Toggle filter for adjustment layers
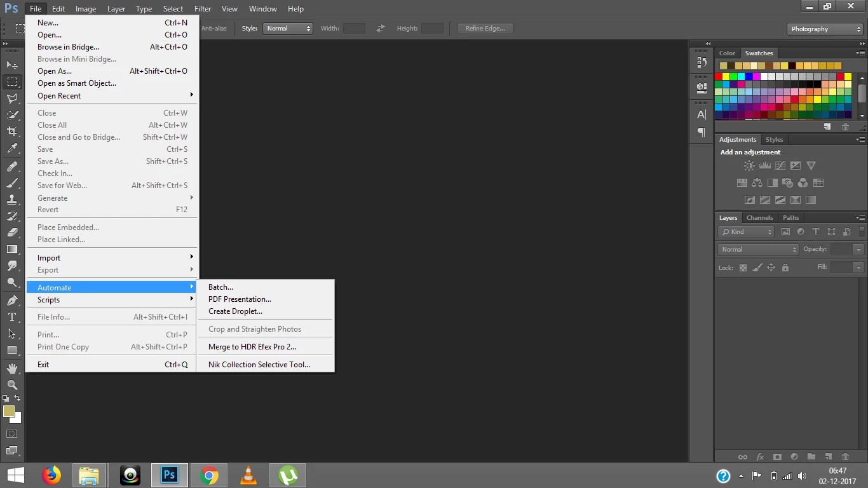Image resolution: width=868 pixels, height=488 pixels. point(801,232)
